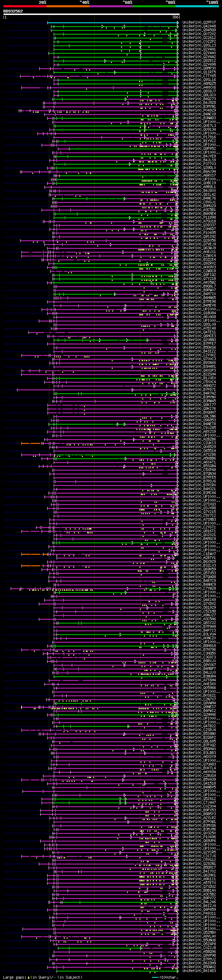Click UniRef100_P37703 label
Screen dimensions: 222x980
pyautogui.click(x=199, y=164)
